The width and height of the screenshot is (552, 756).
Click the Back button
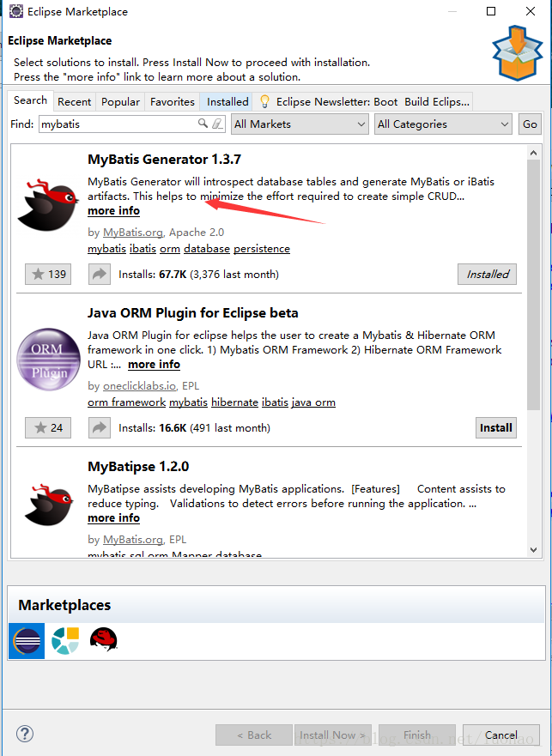[x=254, y=735]
